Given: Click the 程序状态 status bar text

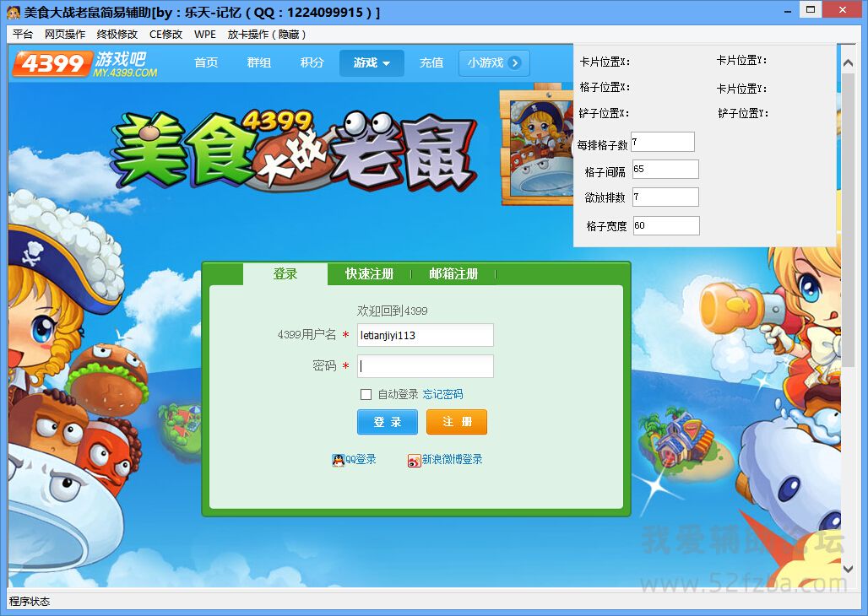Looking at the screenshot, I should pos(30,602).
